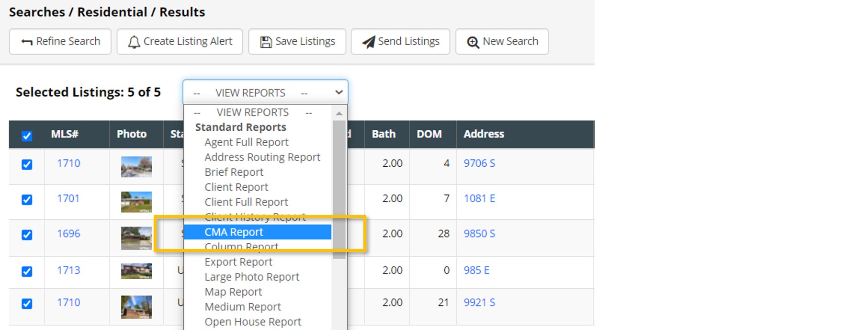Click the dropdown list scroll-up arrow
Viewport: 868px width, 330px height.
coord(339,114)
